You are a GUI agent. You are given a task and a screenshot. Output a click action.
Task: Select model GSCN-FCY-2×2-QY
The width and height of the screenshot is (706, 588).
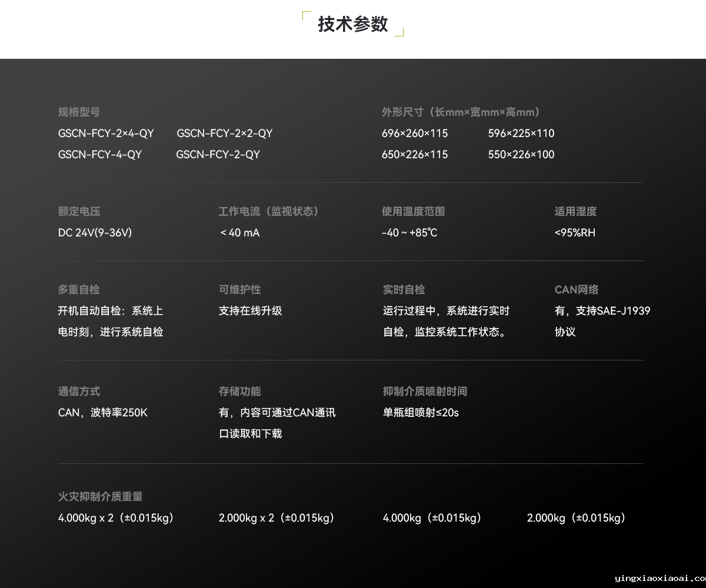(x=225, y=133)
